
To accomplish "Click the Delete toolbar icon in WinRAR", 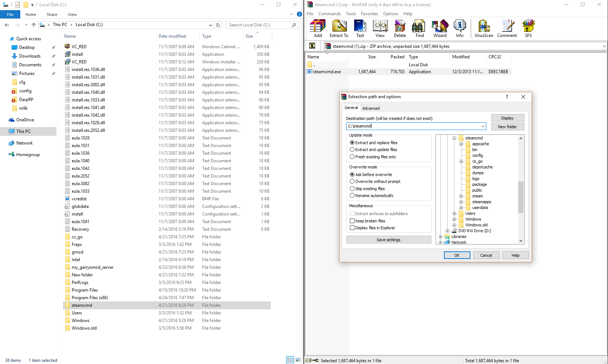I will [x=400, y=29].
